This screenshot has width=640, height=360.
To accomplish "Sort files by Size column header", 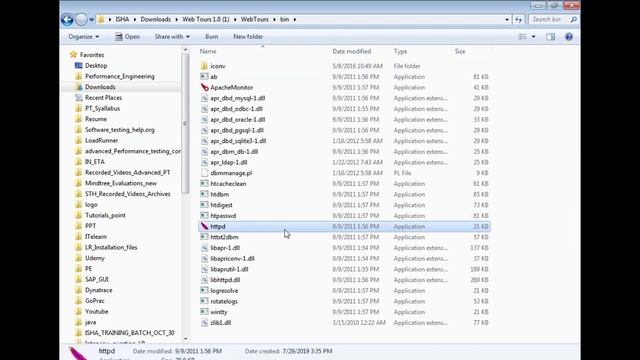I will coord(460,51).
